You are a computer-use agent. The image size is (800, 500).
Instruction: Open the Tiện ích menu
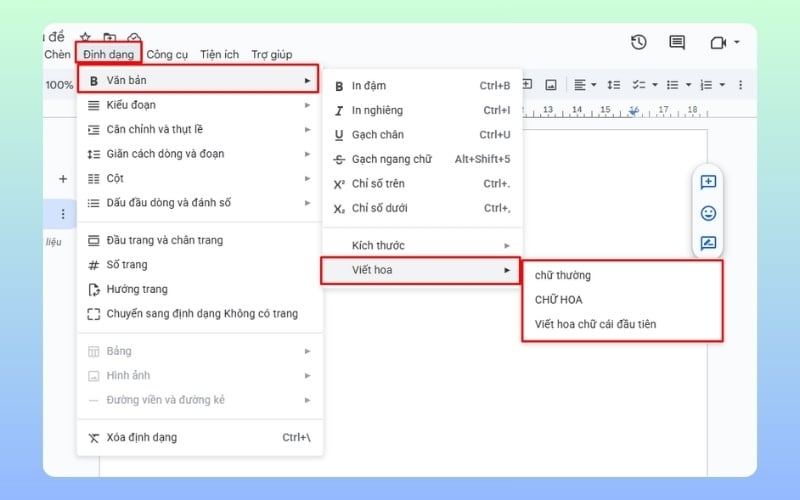219,54
